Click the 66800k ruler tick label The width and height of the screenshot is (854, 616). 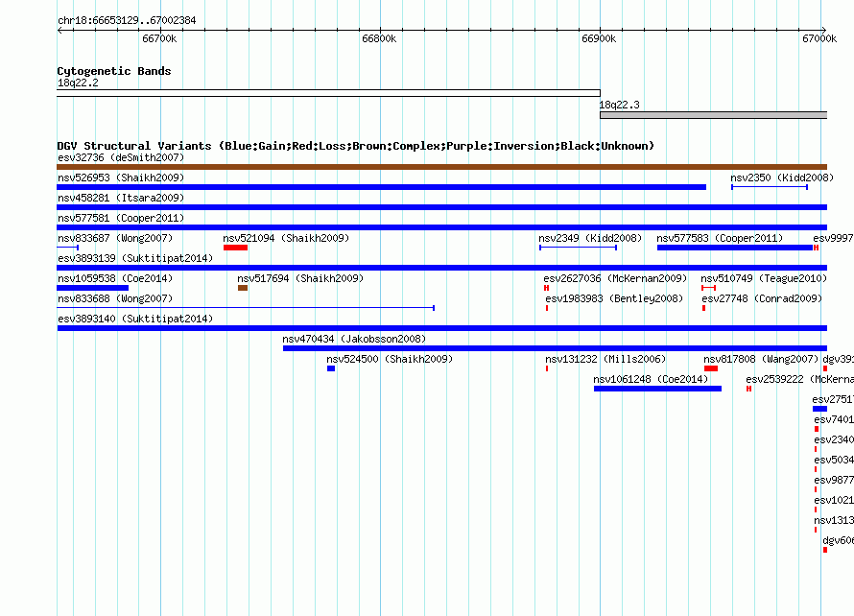[x=379, y=38]
